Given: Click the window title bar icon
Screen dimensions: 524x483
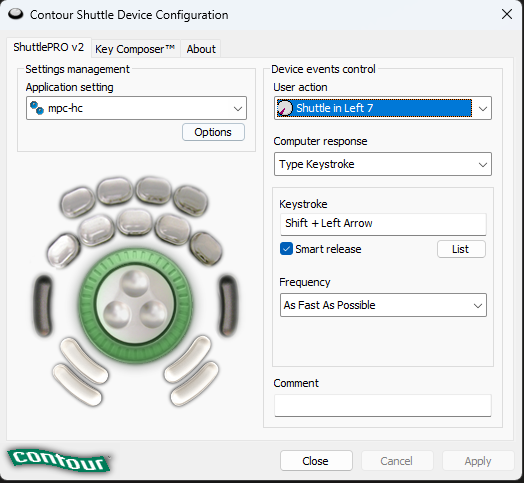Looking at the screenshot, I should (16, 14).
